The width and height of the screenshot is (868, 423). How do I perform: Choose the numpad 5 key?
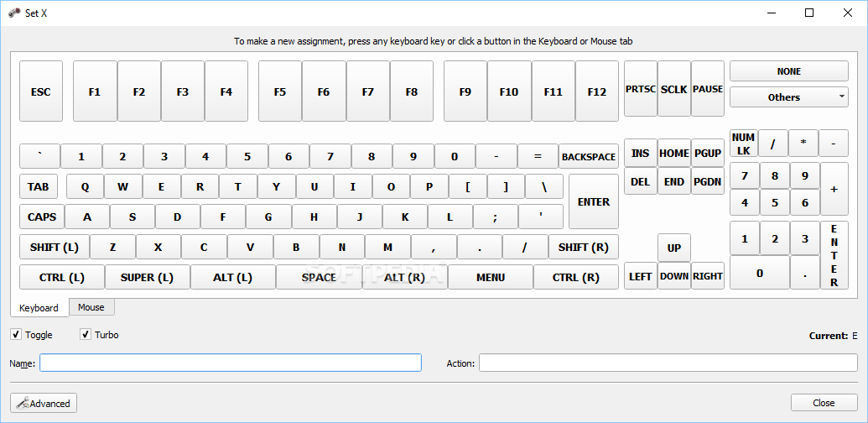[x=774, y=202]
